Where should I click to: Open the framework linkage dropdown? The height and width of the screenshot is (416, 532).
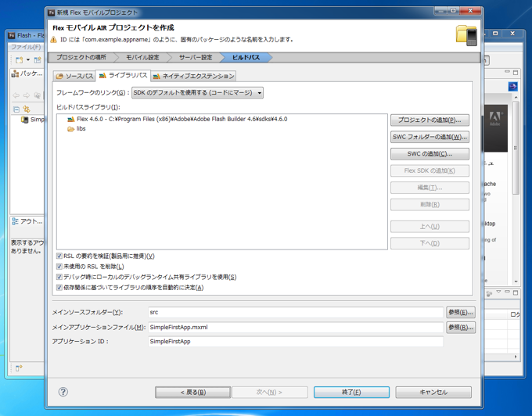coord(197,92)
